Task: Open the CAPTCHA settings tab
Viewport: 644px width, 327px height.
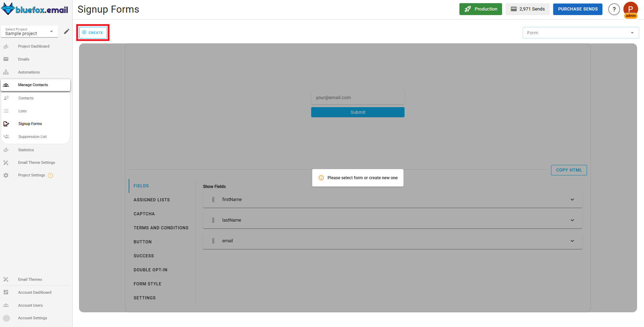Action: point(144,214)
